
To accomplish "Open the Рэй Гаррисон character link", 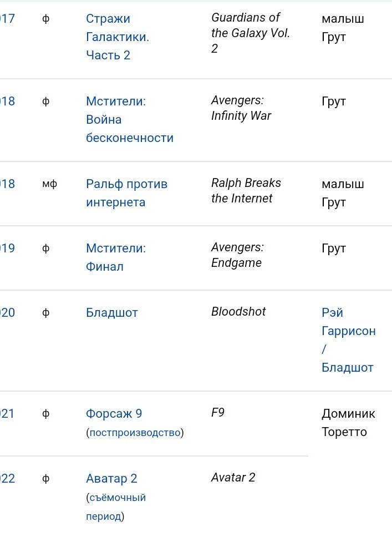I will point(349,322).
